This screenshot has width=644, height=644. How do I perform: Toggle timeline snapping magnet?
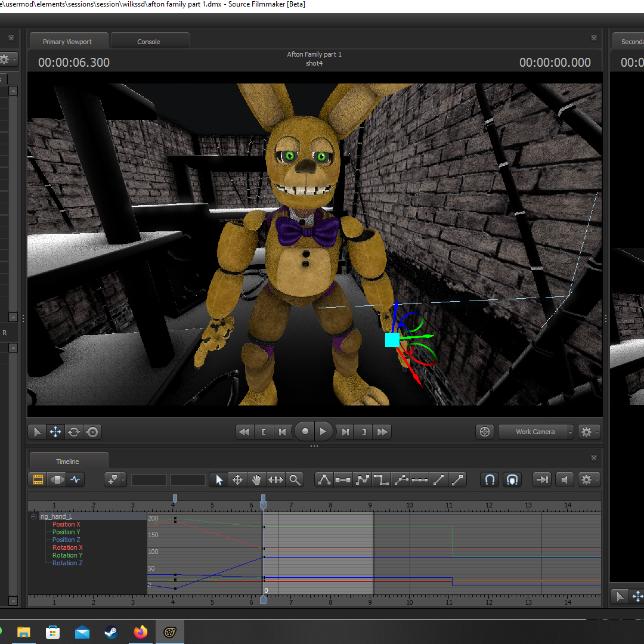point(490,479)
